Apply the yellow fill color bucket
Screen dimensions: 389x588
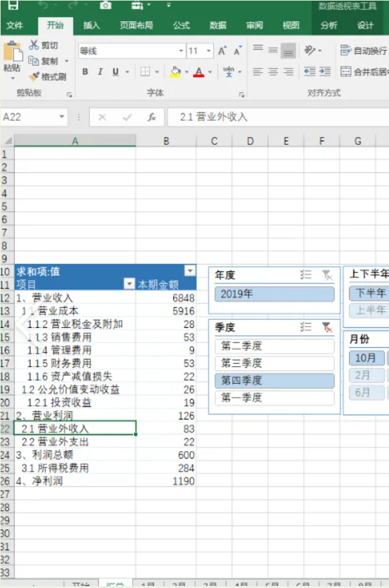tap(176, 72)
